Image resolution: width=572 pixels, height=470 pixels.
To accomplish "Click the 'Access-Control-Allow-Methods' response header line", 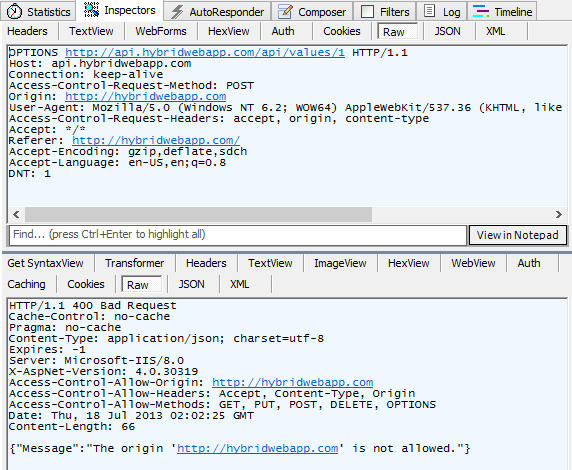I will 223,405.
